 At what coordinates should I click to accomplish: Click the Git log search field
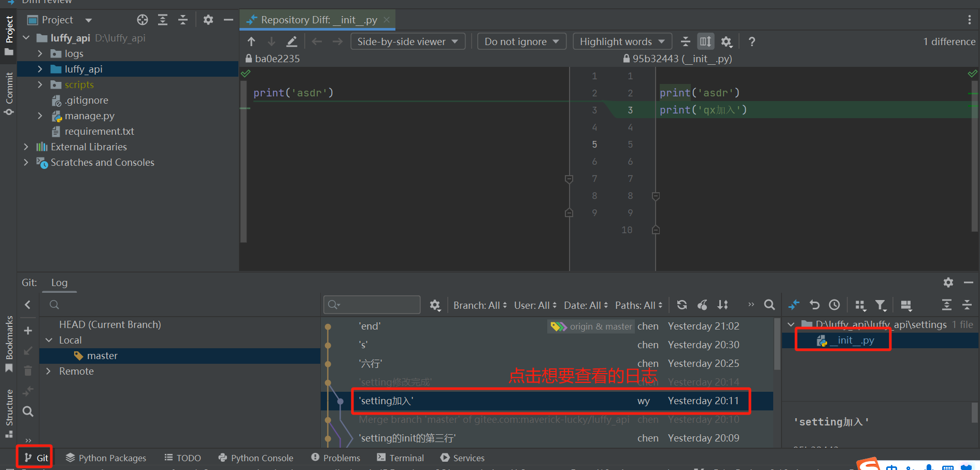pyautogui.click(x=372, y=305)
